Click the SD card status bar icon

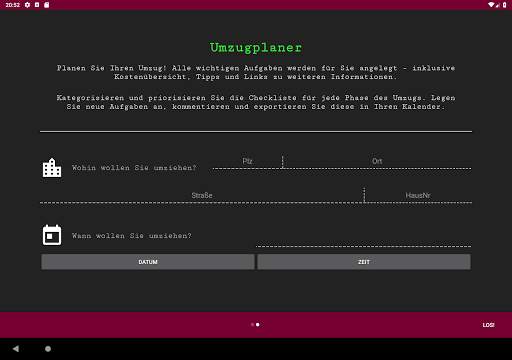click(47, 5)
